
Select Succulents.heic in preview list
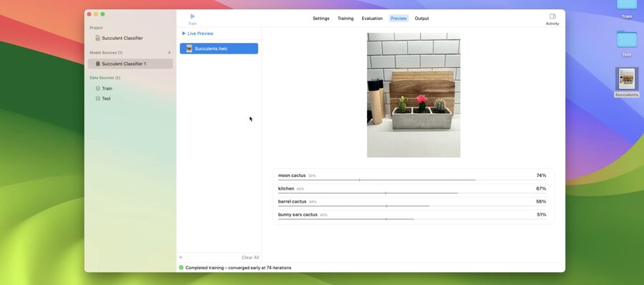[x=219, y=49]
